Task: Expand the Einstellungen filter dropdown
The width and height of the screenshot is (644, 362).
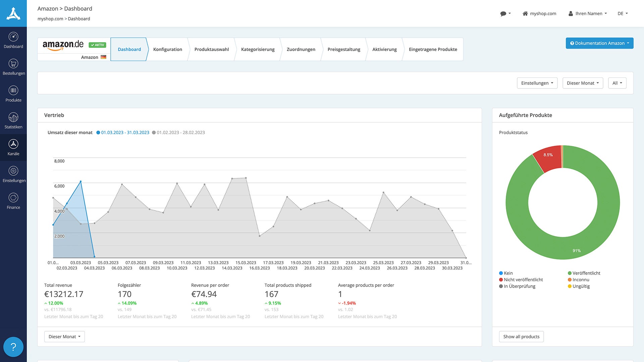Action: point(537,83)
